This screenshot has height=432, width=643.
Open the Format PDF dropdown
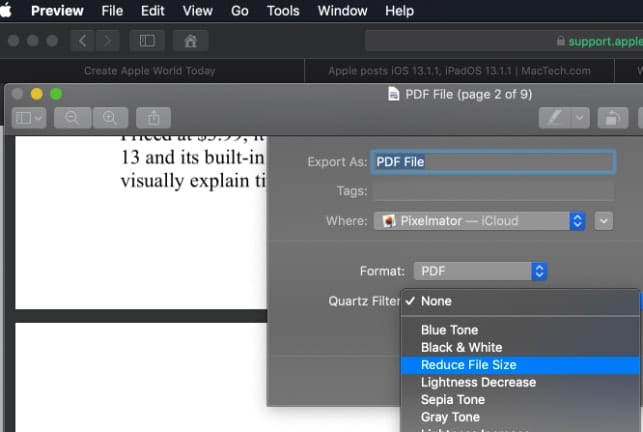pos(480,271)
